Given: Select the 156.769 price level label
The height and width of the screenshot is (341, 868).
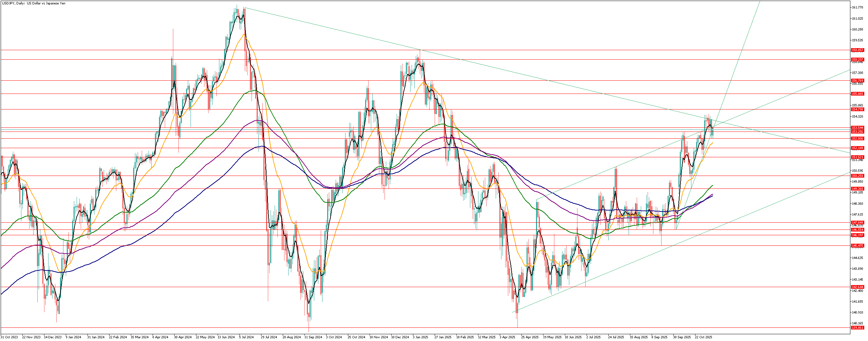Looking at the screenshot, I should (857, 81).
